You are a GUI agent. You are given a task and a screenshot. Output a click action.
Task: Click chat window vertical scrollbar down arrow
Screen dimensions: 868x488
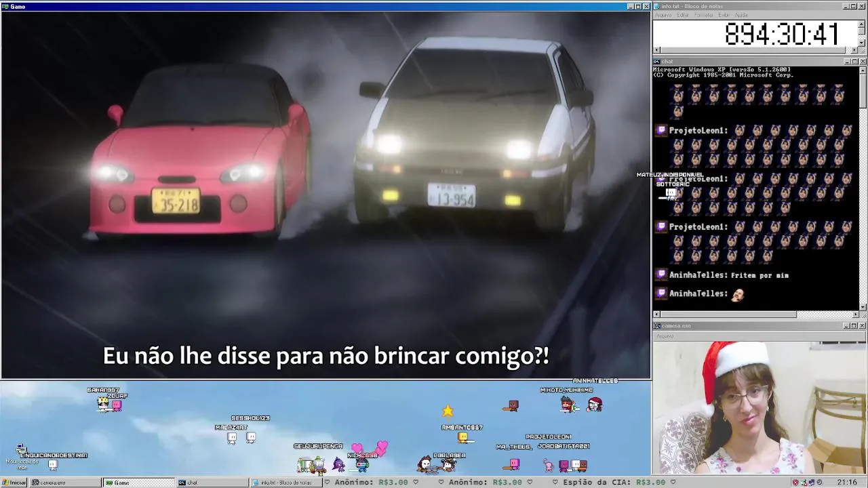pos(863,307)
